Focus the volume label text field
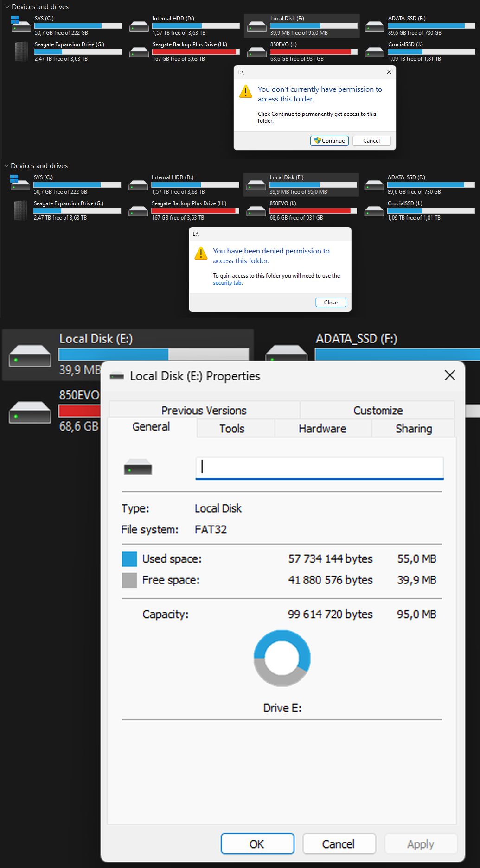Image resolution: width=480 pixels, height=868 pixels. click(x=320, y=468)
